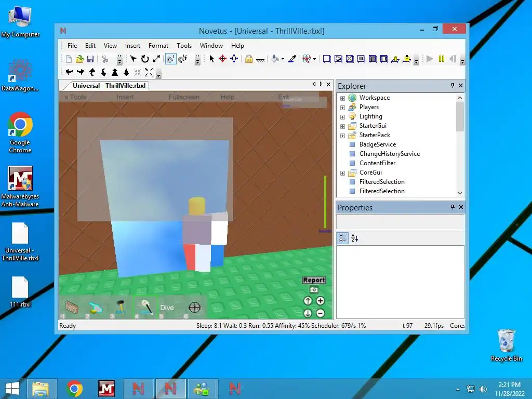Expand the camera toolbar overflow options
532x399 pixels.
tap(159, 74)
